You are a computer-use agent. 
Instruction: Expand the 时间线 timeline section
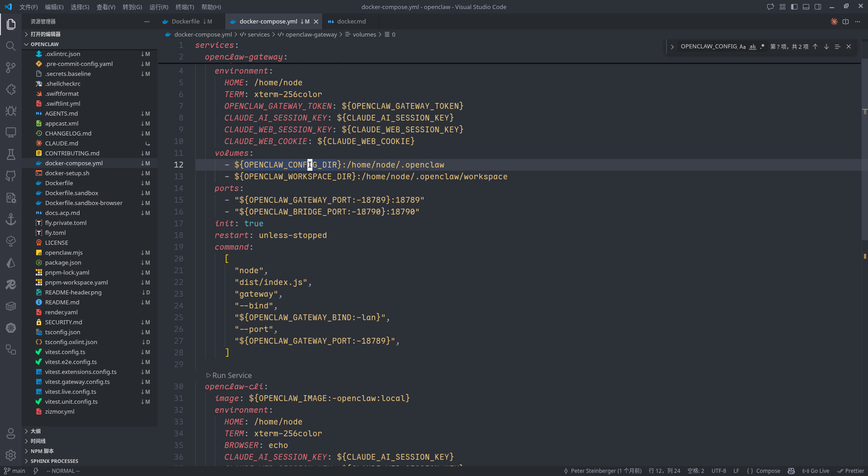pyautogui.click(x=90, y=441)
